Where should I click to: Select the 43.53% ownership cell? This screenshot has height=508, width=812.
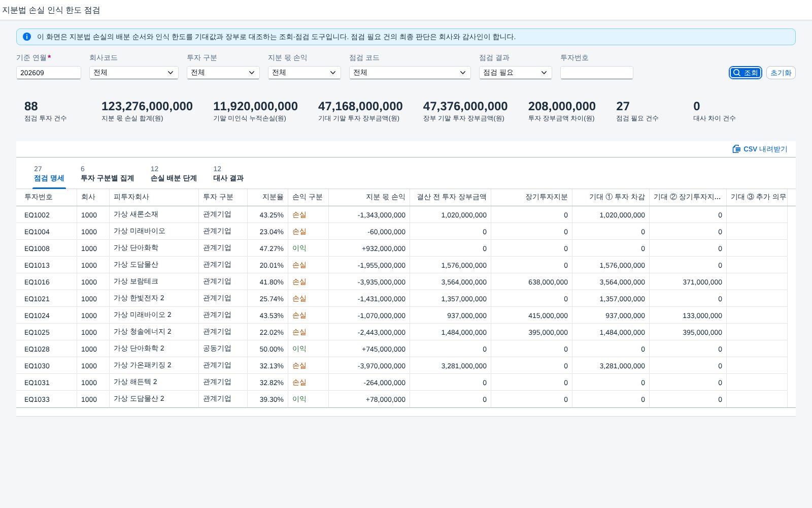(272, 315)
